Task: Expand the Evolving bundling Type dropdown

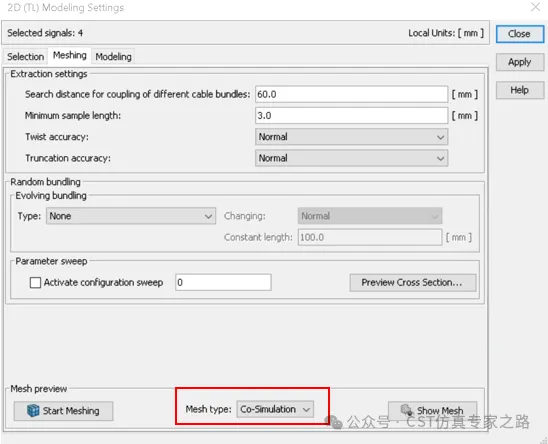Action: click(x=131, y=216)
